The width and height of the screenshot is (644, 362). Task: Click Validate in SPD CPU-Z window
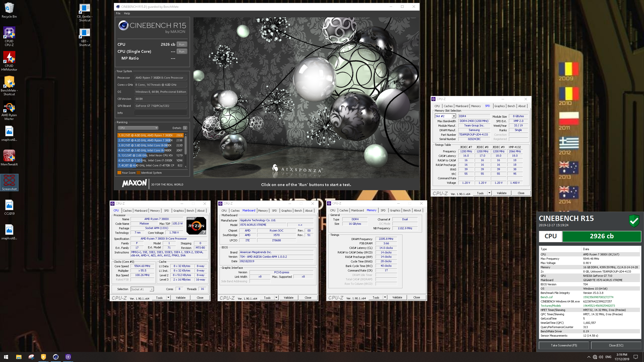tap(502, 193)
